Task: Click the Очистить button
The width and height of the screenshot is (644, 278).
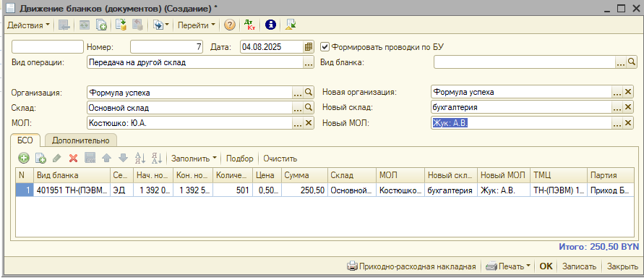Action: (x=280, y=159)
